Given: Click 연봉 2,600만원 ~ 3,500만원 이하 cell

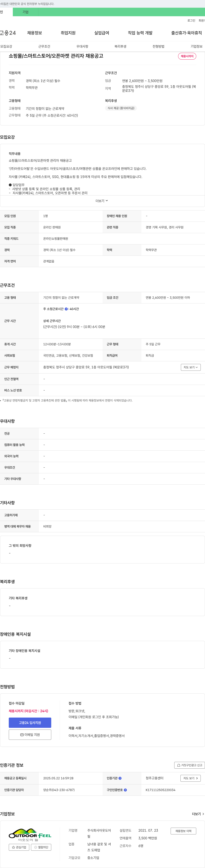Looking at the screenshot, I should (x=168, y=297).
